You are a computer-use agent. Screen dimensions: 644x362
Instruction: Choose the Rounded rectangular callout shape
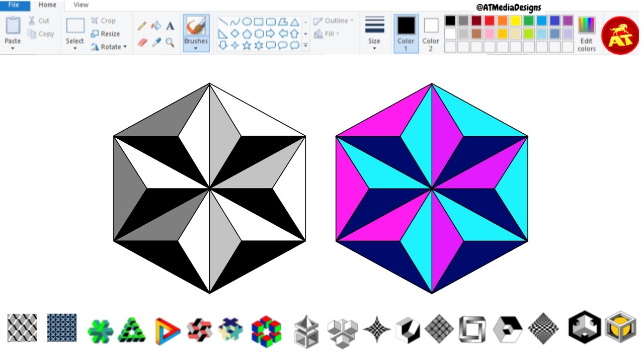271,45
